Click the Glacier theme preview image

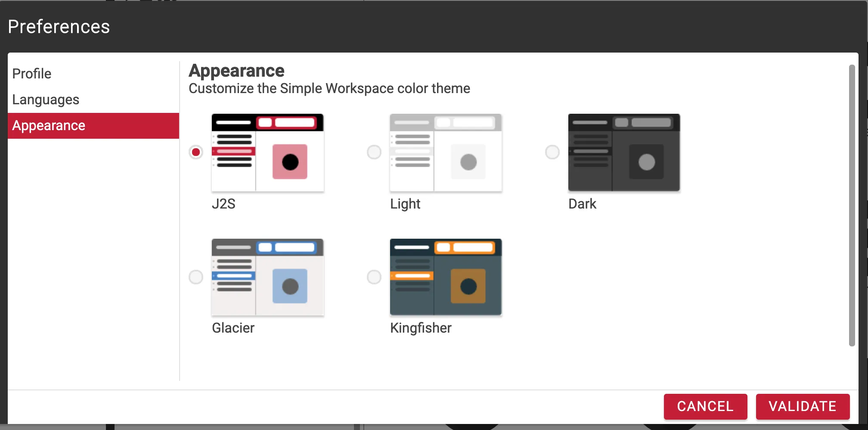[x=267, y=277]
